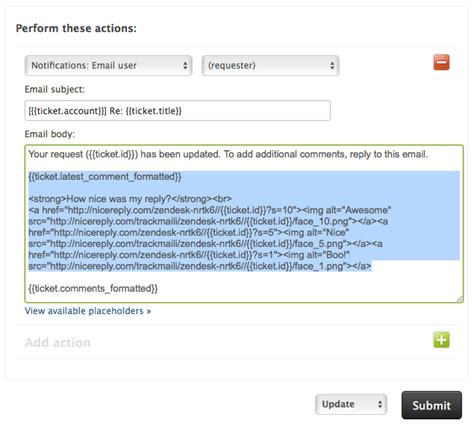Click the Email subject: label
This screenshot has height=426, width=474.
(x=55, y=89)
